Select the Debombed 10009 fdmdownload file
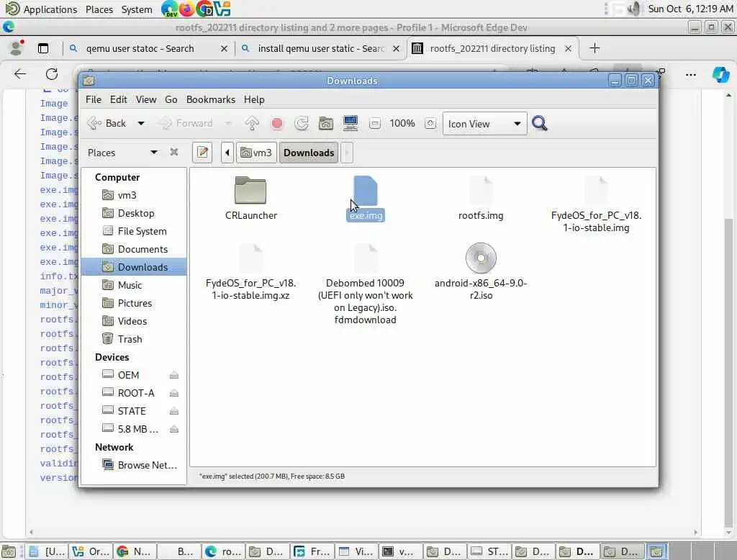Image resolution: width=737 pixels, height=560 pixels. pyautogui.click(x=365, y=284)
